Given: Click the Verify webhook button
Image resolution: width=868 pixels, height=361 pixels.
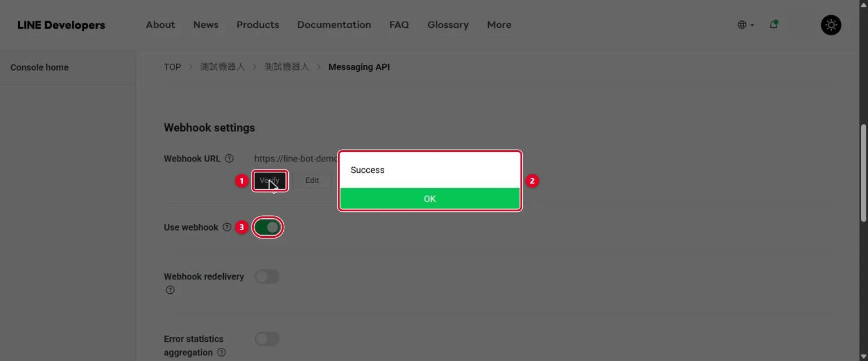Looking at the screenshot, I should [270, 181].
